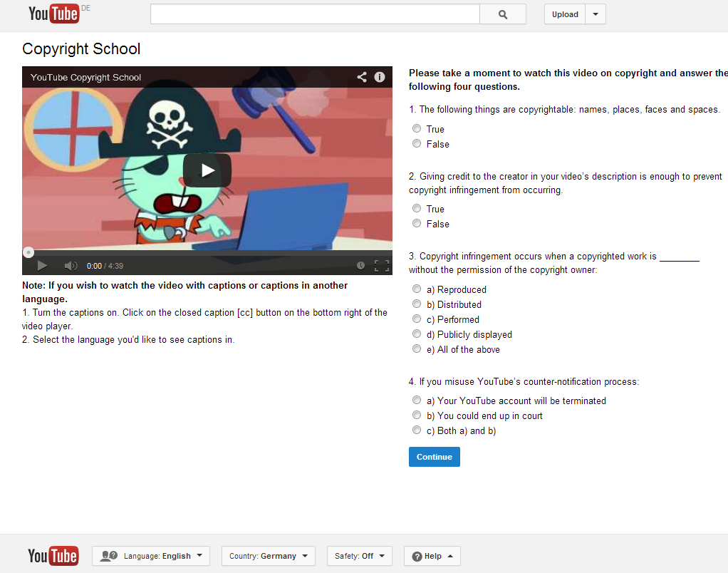Click the blue Continue button
The height and width of the screenshot is (573, 728).
pos(434,457)
